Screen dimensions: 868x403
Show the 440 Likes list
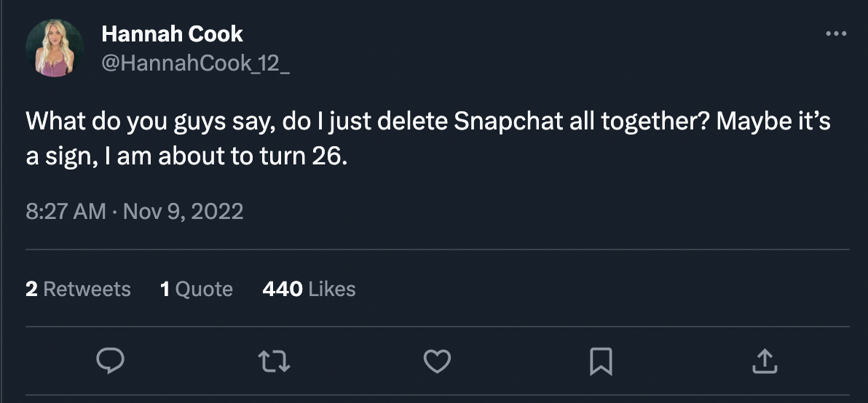coord(309,290)
